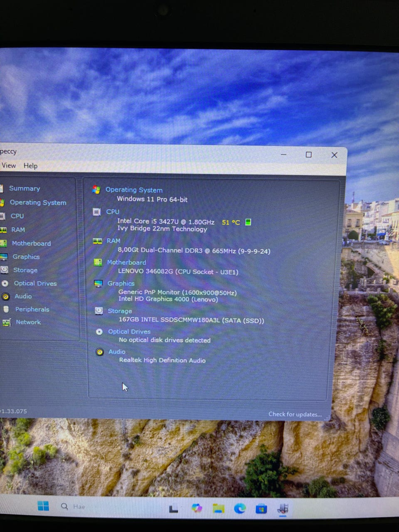Select Operating System in the sidebar

point(38,202)
